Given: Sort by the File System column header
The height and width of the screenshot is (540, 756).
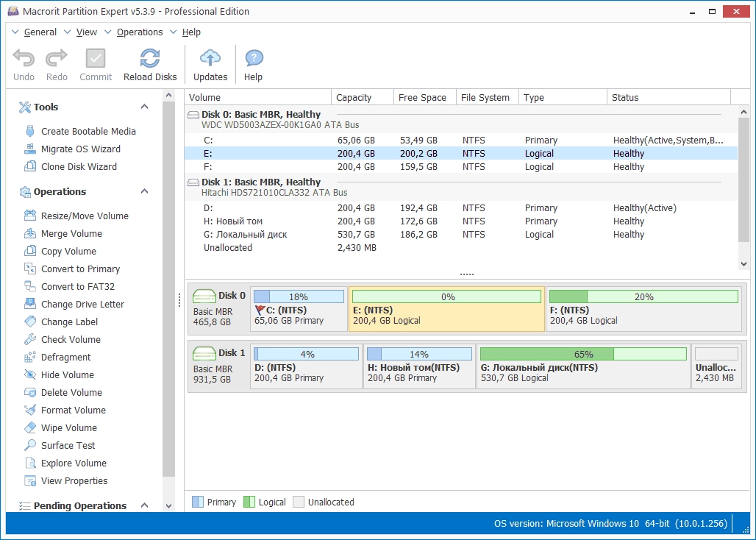Looking at the screenshot, I should [488, 97].
